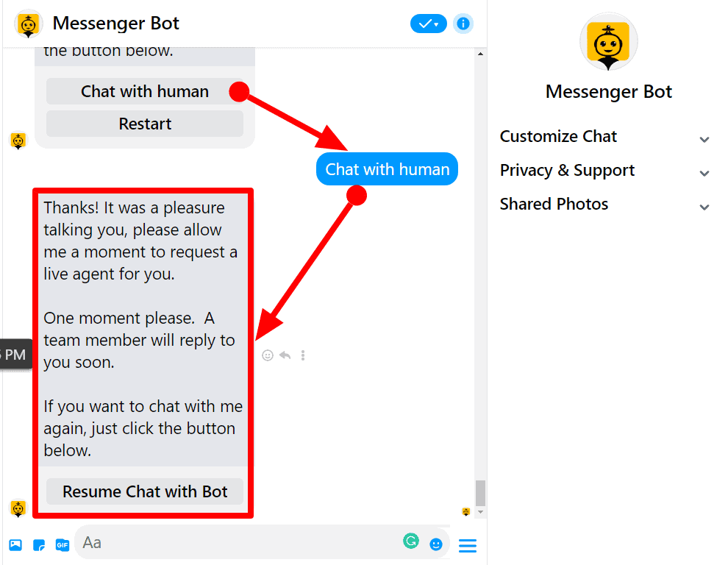Click the Restart button
This screenshot has height=565, width=728.
pyautogui.click(x=144, y=124)
